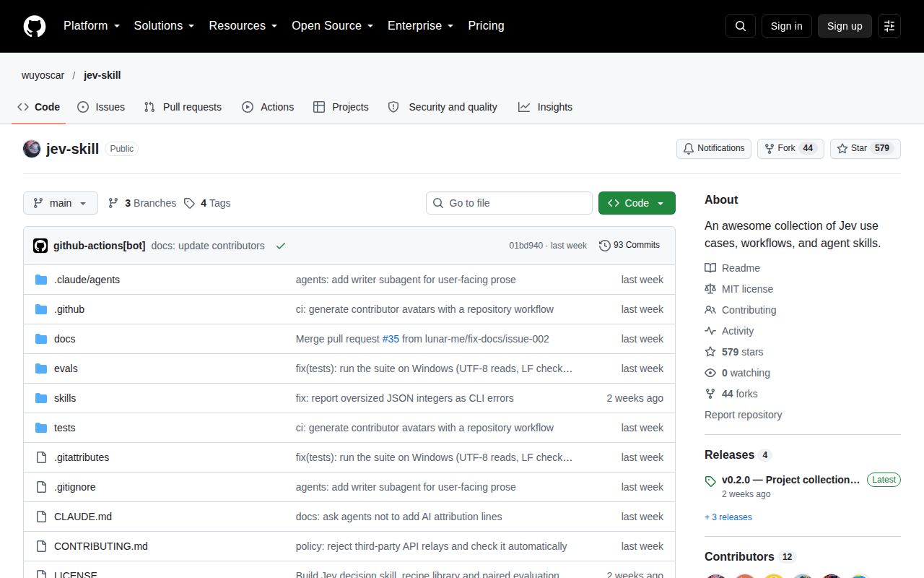Screen dimensions: 924x578
Task: Expand the Solutions menu
Action: [x=165, y=26]
